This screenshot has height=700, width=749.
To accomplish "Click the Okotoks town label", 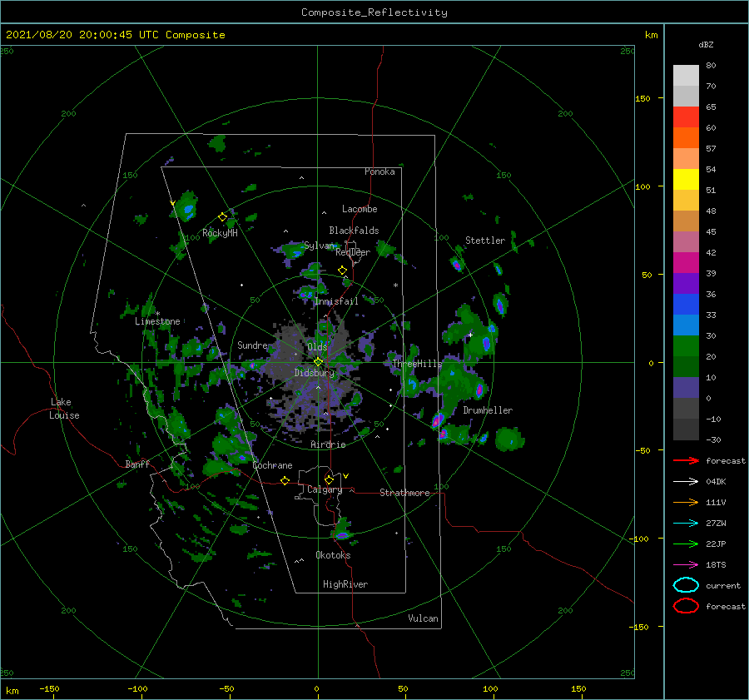I will point(333,555).
